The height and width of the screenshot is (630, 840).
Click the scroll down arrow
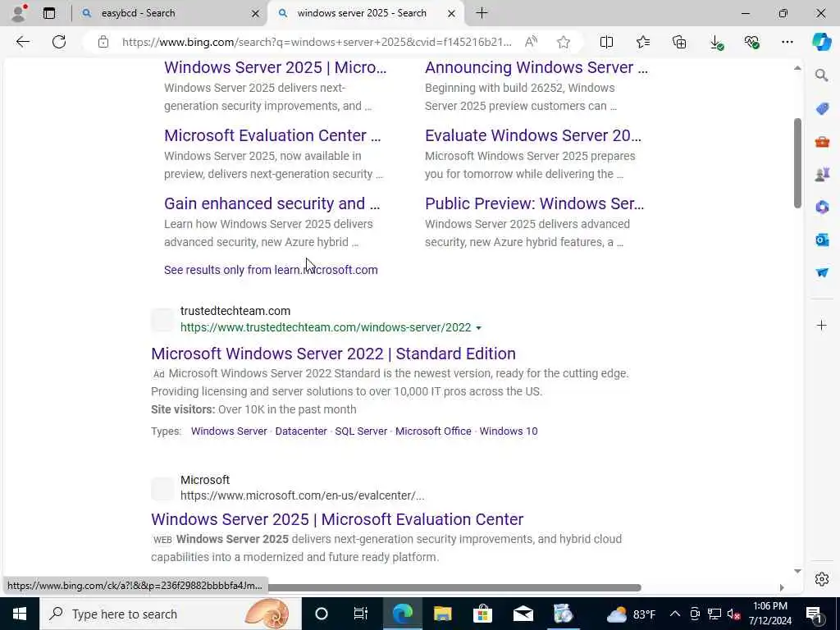click(797, 572)
